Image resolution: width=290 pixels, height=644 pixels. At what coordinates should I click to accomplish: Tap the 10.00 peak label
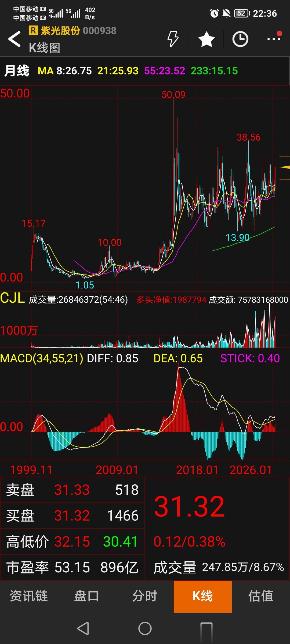(110, 243)
